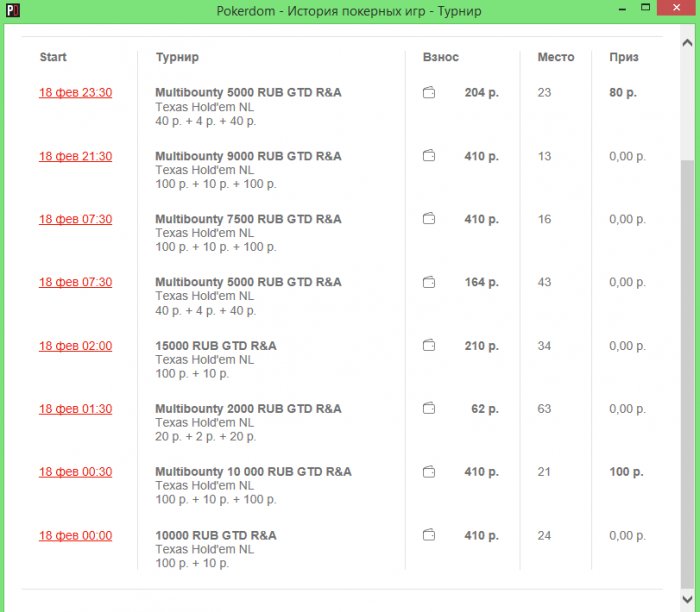Click the Приз column header
Viewport: 700px width, 612px height.
pos(624,58)
